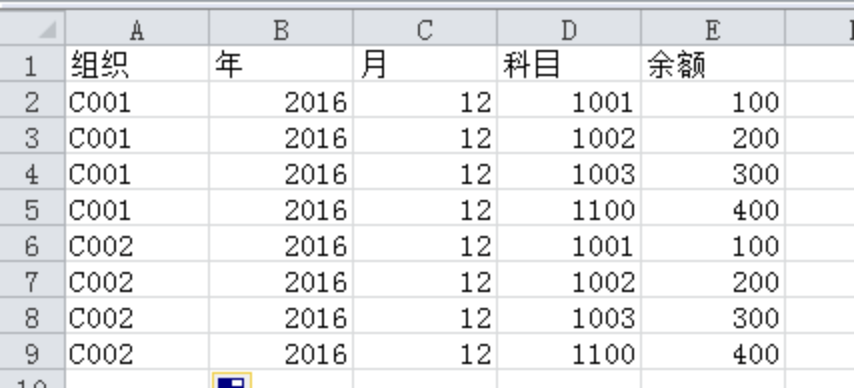This screenshot has width=854, height=388.
Task: Select column E header
Action: pyautogui.click(x=713, y=28)
